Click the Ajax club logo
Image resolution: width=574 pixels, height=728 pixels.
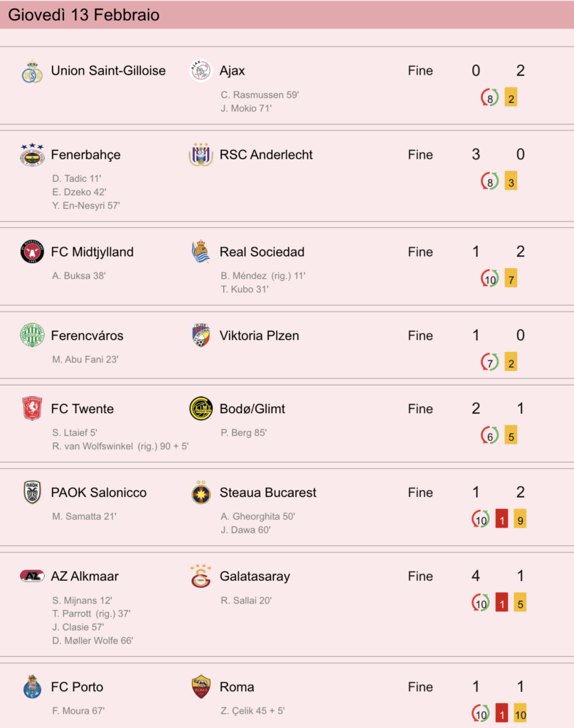point(201,70)
